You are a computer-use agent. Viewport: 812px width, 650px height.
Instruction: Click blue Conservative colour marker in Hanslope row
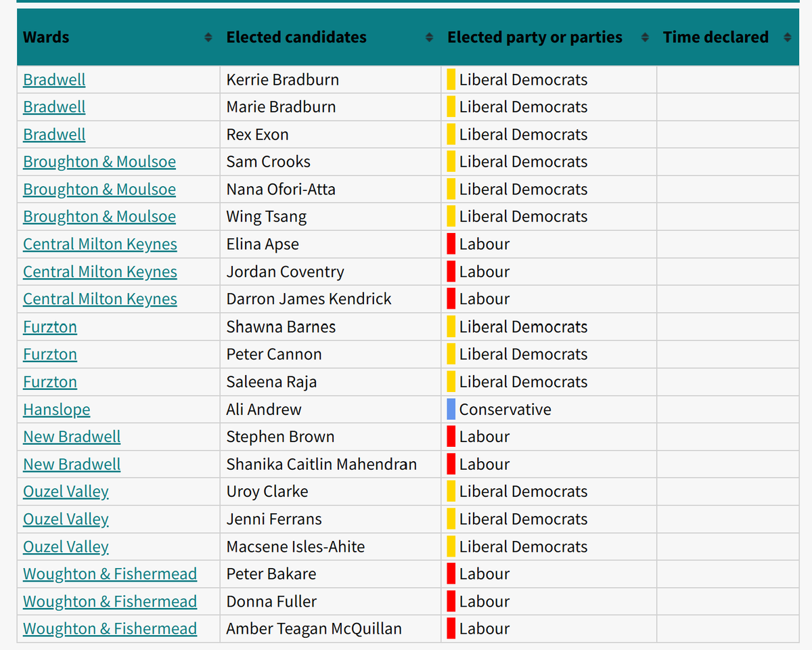[451, 410]
